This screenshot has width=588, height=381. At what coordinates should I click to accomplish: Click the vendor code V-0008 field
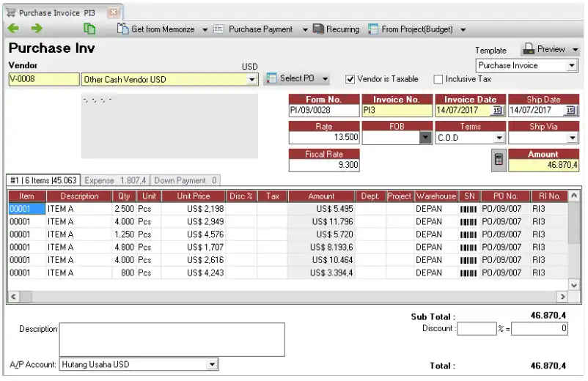click(44, 79)
